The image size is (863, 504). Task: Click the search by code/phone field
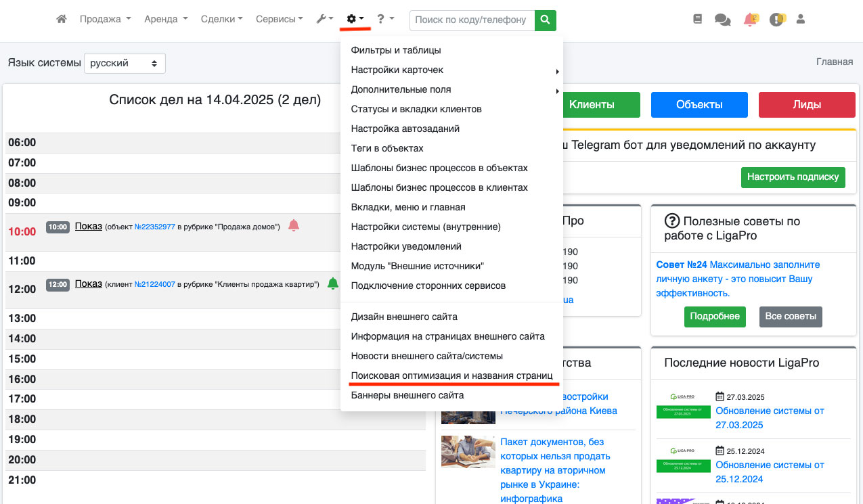(x=471, y=20)
